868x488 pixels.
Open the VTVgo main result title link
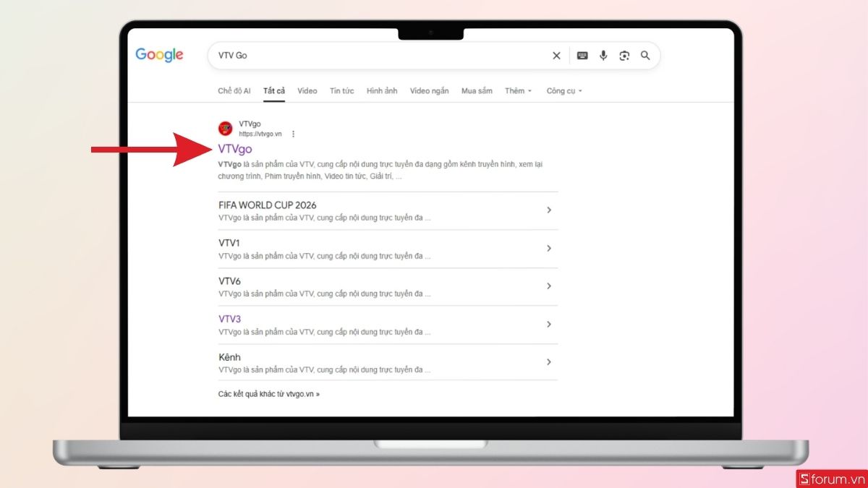tap(235, 149)
